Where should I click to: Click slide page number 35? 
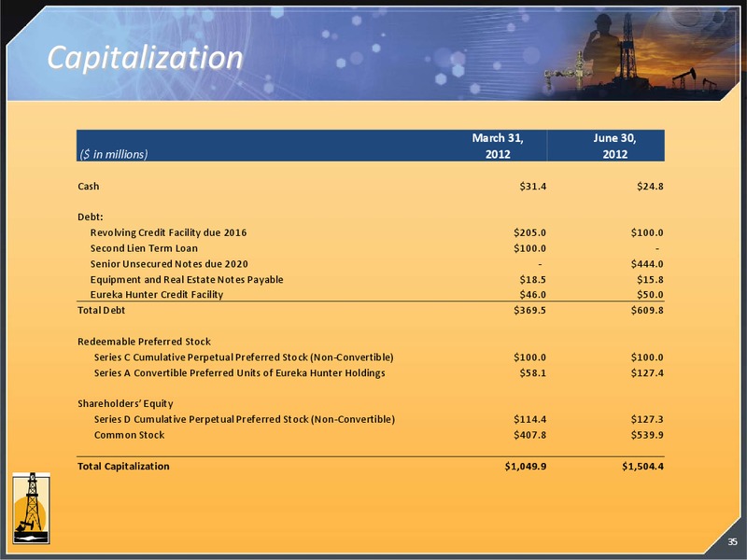tap(732, 541)
